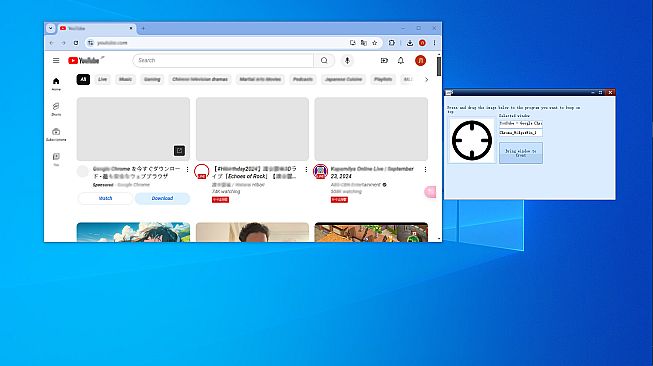Screen dimensions: 653x366
Task: Open the Echoes of Rock live video title
Action: pos(254,172)
